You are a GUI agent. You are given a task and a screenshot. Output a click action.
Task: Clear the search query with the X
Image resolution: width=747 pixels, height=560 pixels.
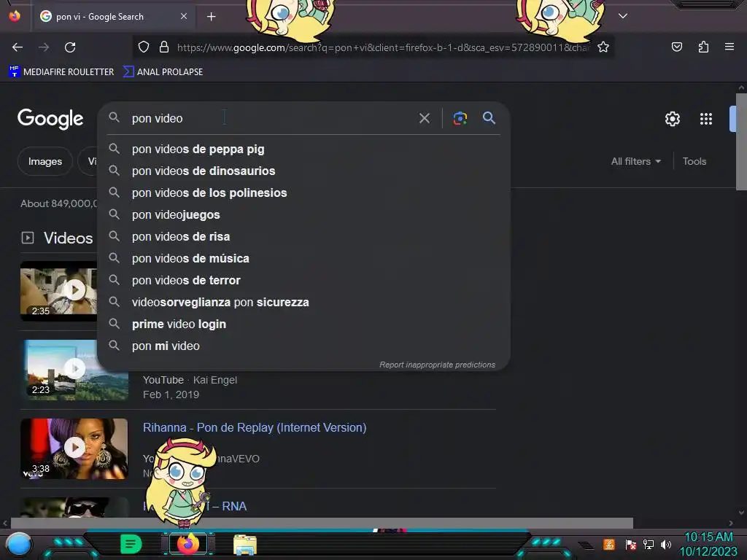click(425, 118)
